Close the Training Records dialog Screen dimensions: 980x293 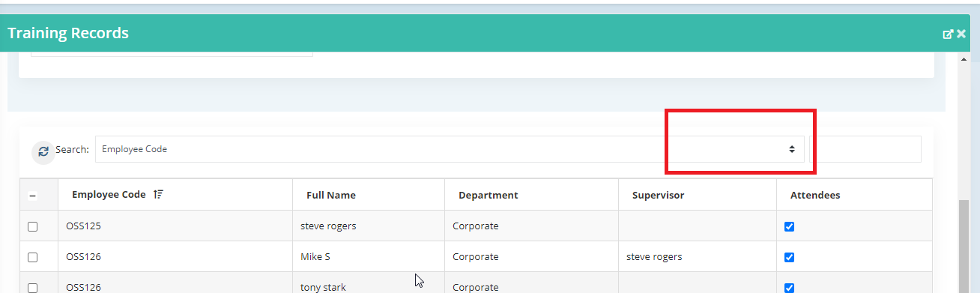[961, 34]
